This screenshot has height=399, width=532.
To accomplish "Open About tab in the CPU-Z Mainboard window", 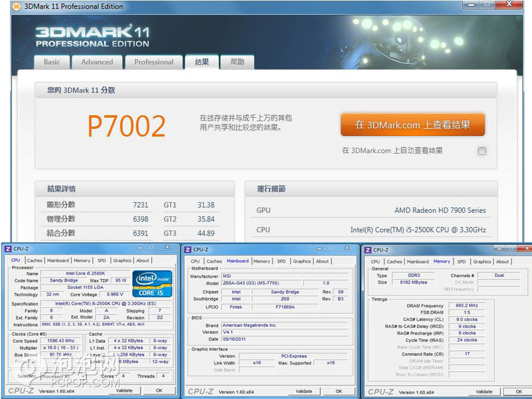I will click(x=322, y=261).
